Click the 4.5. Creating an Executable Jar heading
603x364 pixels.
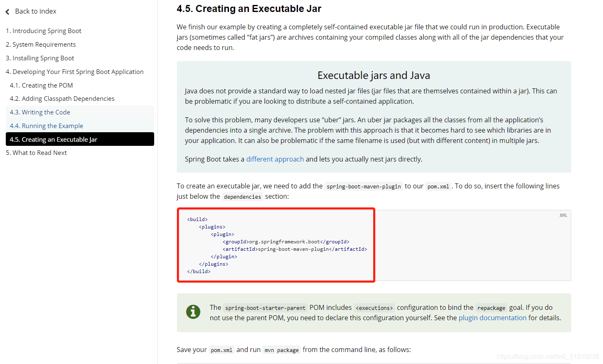click(x=249, y=9)
